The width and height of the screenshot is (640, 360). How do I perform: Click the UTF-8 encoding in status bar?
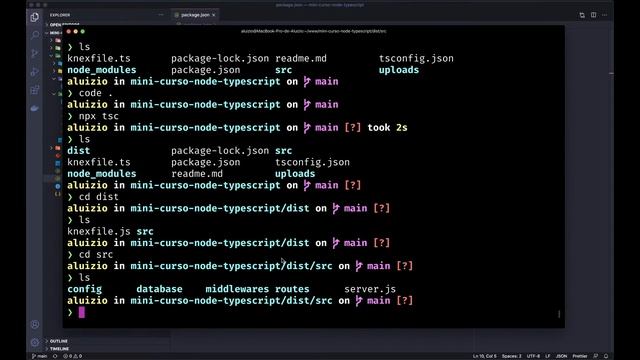[533, 356]
